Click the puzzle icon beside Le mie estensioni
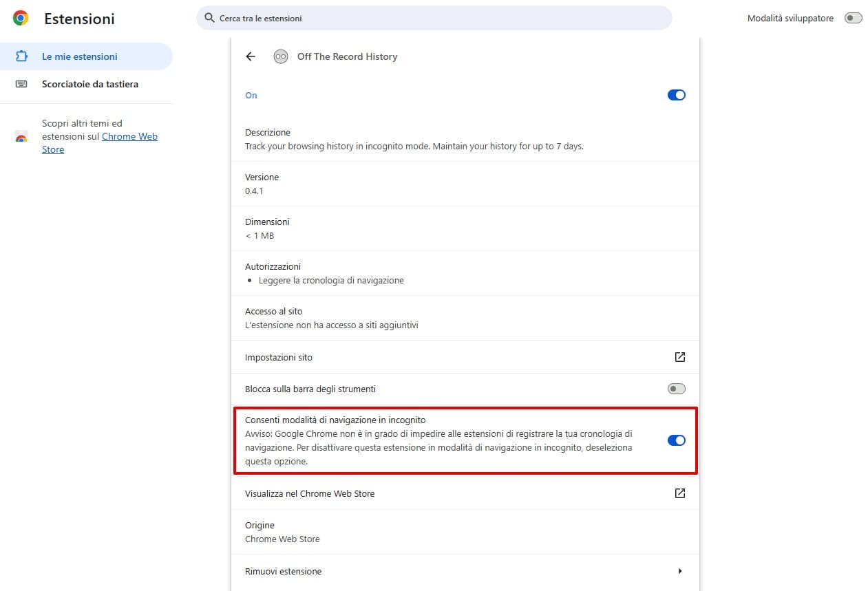This screenshot has width=868, height=591. (x=21, y=56)
